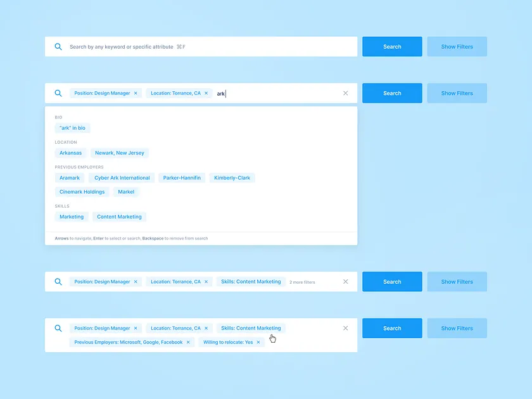Select the search icon in the second search bar
Screen dimensions: 532x399
[58, 92]
